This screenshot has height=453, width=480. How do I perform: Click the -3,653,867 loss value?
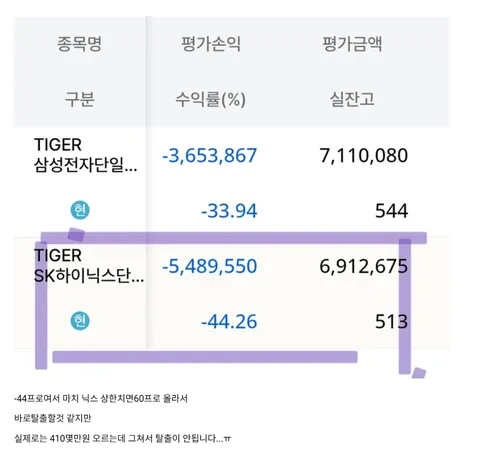click(210, 156)
